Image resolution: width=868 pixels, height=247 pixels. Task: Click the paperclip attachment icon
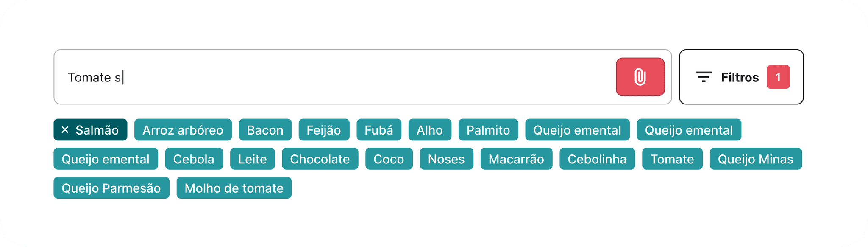coord(640,77)
